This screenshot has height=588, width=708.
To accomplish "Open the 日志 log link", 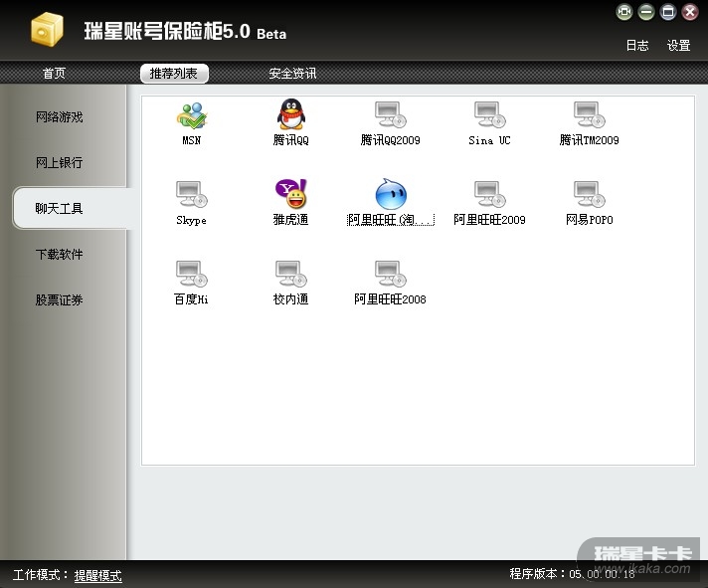I will (x=637, y=45).
